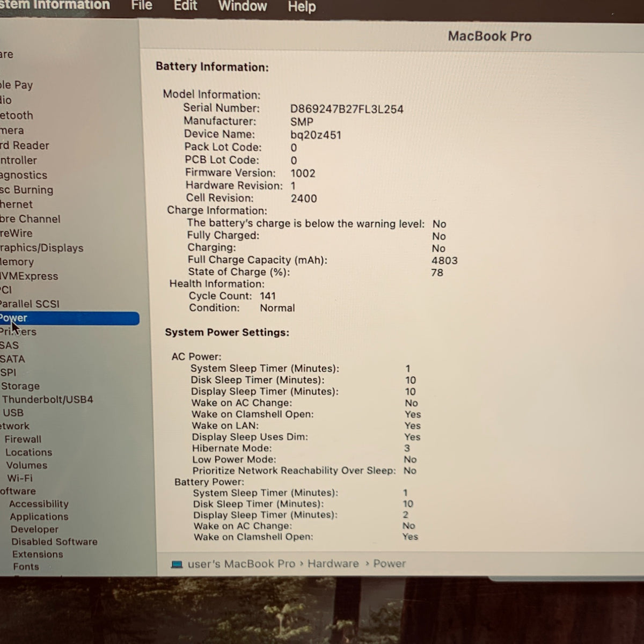644x644 pixels.
Task: Select Storage in the sidebar
Action: coord(20,386)
